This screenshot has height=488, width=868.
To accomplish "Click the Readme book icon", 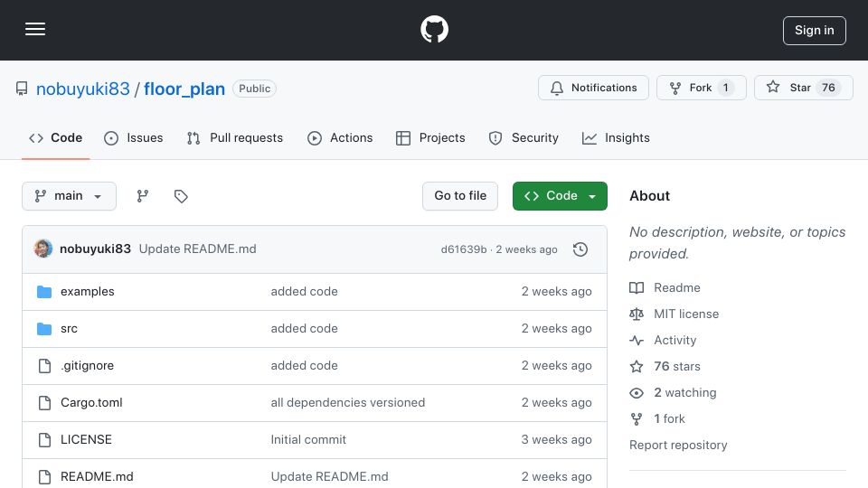I will pyautogui.click(x=637, y=287).
